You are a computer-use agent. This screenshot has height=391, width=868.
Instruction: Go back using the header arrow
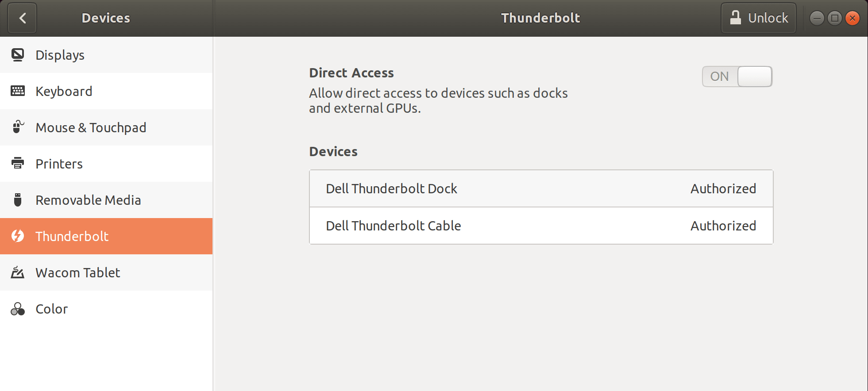[23, 18]
